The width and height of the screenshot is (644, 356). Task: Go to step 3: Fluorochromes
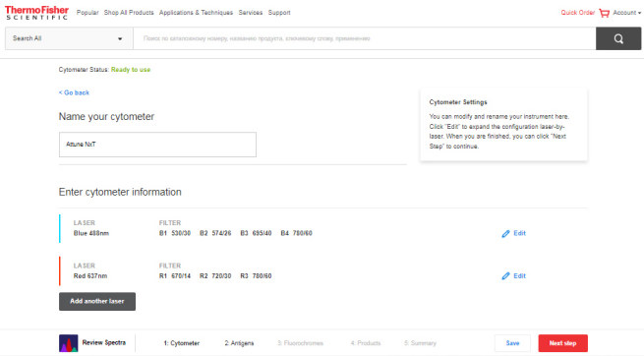(300, 343)
